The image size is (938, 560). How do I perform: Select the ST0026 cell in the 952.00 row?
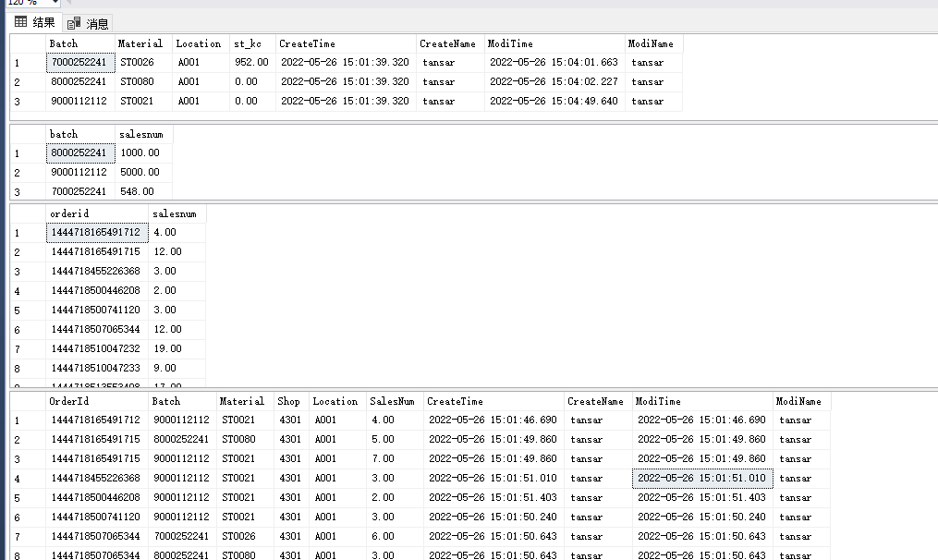pos(143,62)
